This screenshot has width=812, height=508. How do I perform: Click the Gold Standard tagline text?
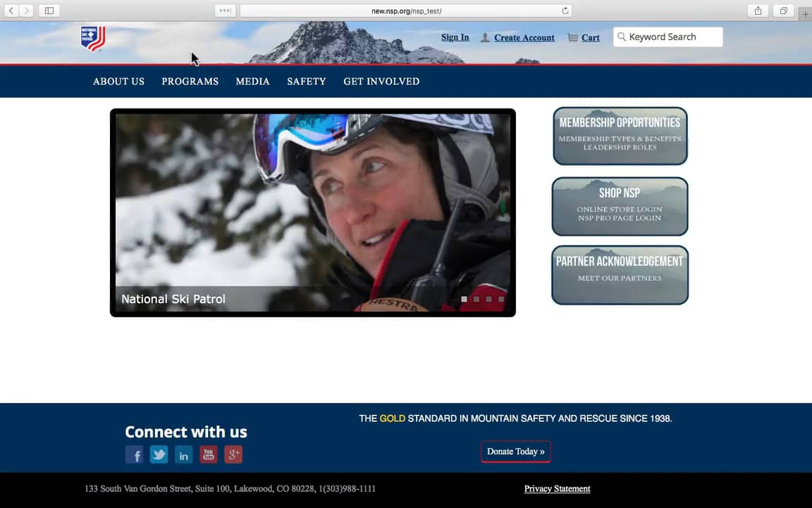(516, 418)
